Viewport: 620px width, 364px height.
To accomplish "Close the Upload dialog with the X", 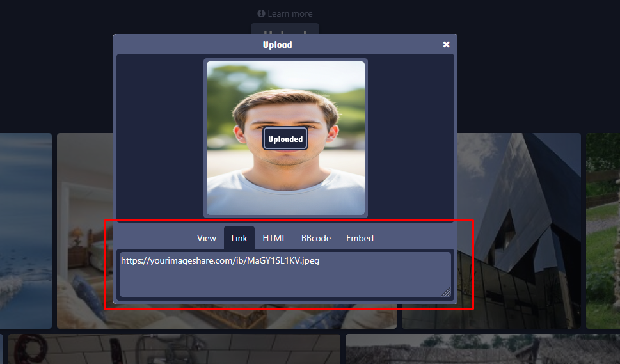I will [446, 44].
